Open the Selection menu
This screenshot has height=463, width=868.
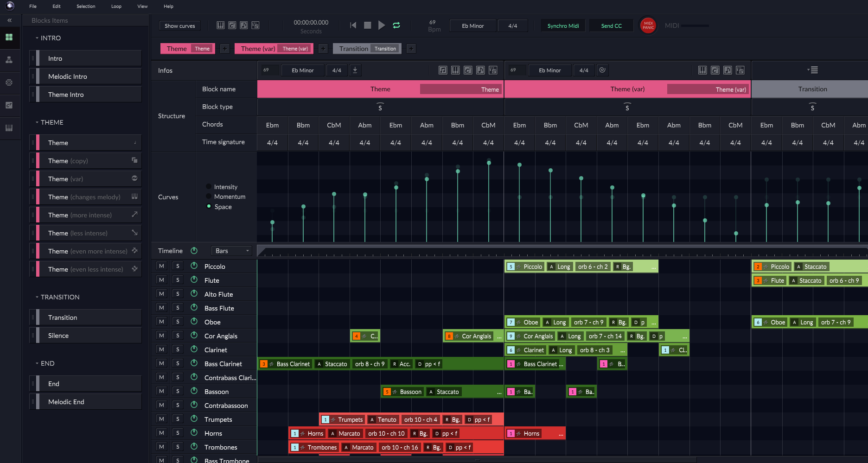[x=86, y=6]
